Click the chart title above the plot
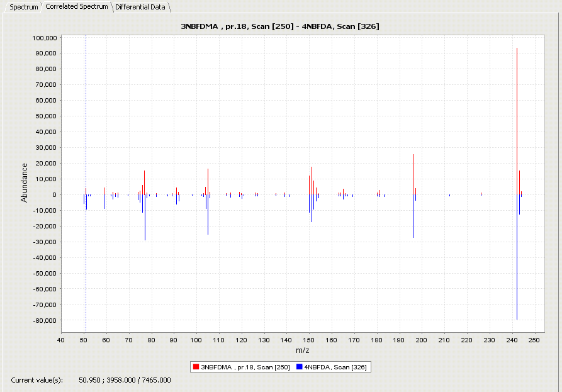The image size is (562, 392). point(280,26)
